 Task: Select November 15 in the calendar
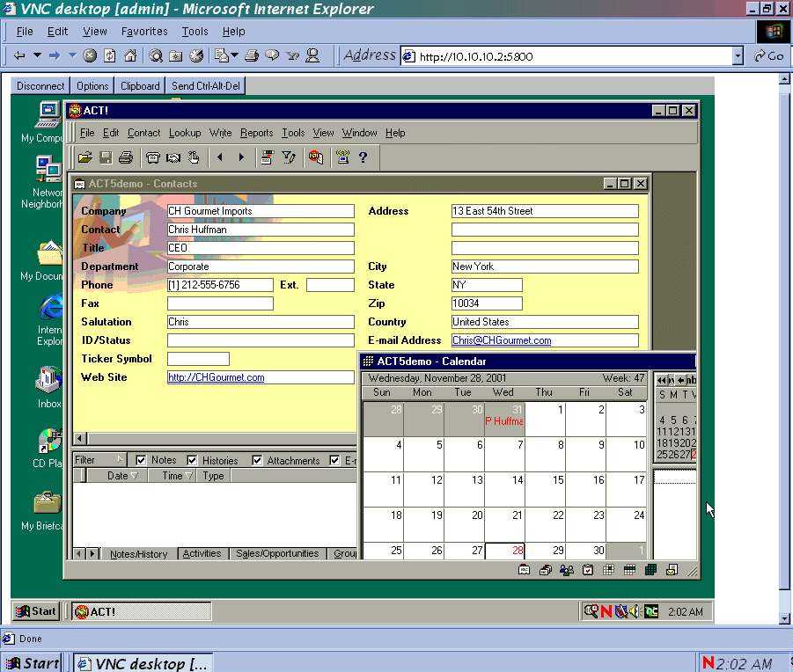545,490
